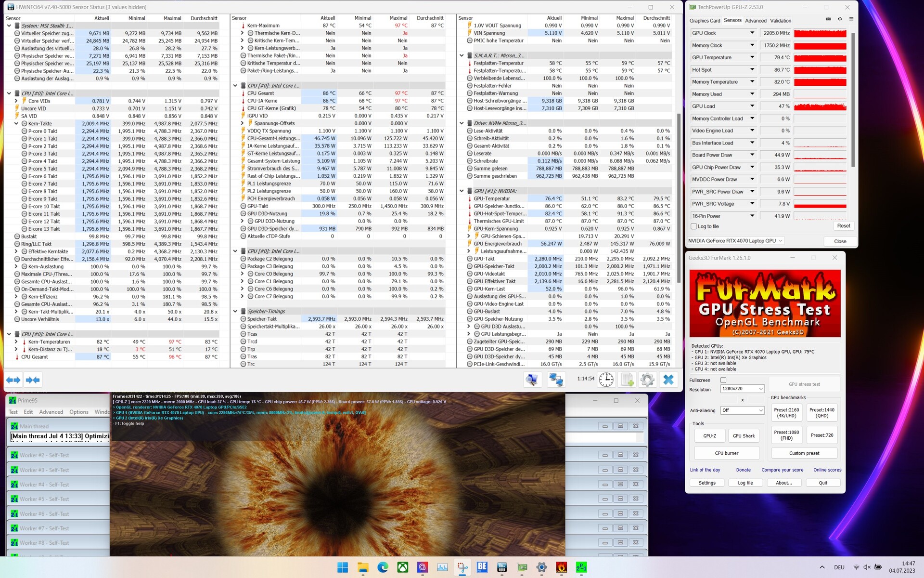The image size is (924, 578).
Task: Enable the Log to file checkbox
Action: point(693,226)
